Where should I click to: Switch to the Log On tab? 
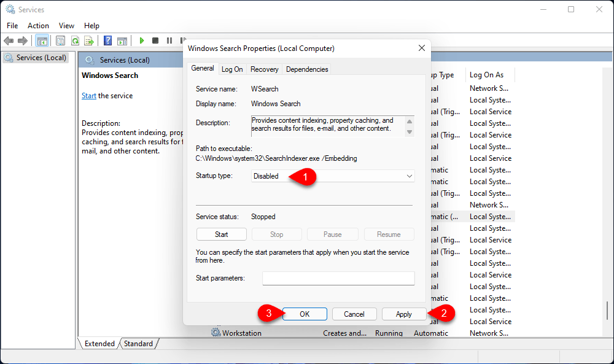pyautogui.click(x=232, y=69)
